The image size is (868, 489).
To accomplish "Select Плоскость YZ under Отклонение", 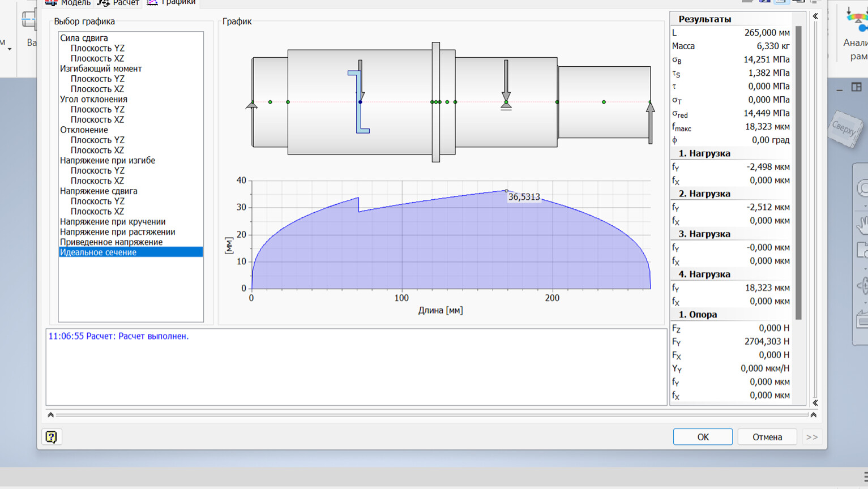I will [x=97, y=140].
